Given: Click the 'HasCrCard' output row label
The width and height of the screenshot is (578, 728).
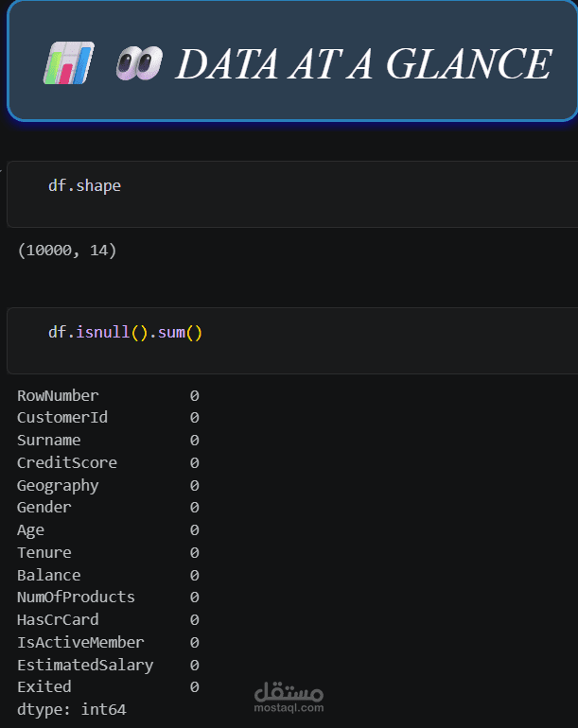Looking at the screenshot, I should point(58,620).
